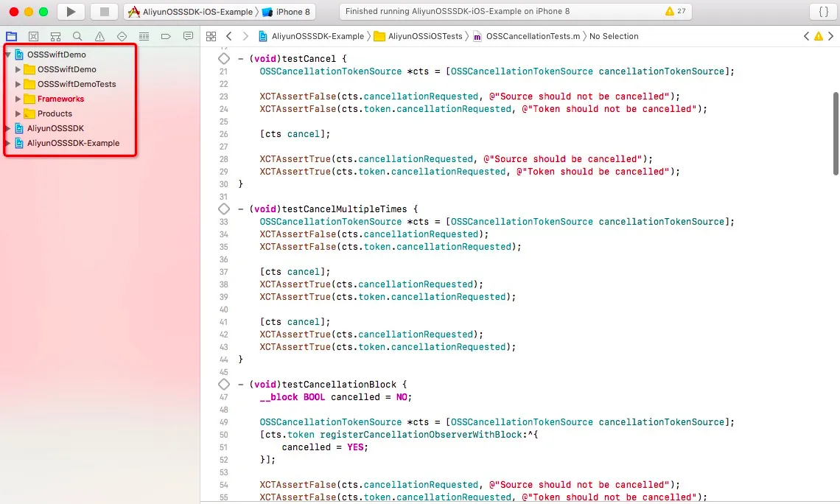Viewport: 840px width, 504px height.
Task: Expand the Frameworks folder
Action: click(18, 99)
